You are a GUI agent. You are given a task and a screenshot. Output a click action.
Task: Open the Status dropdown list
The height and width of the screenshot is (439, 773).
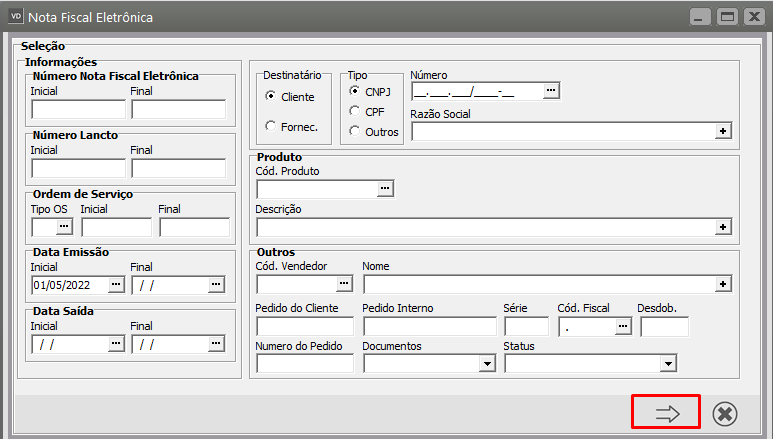point(669,364)
